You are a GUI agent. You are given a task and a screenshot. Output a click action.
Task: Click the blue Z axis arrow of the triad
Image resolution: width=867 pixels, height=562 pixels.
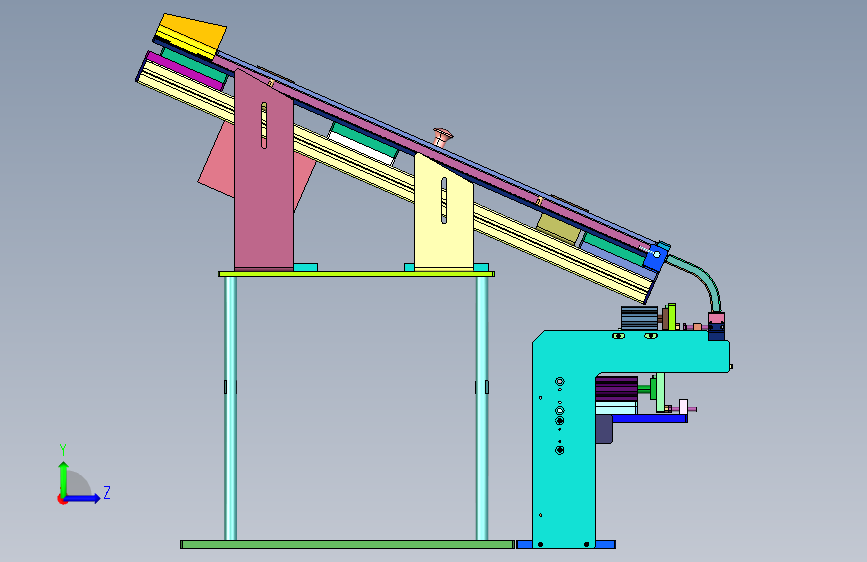(84, 498)
